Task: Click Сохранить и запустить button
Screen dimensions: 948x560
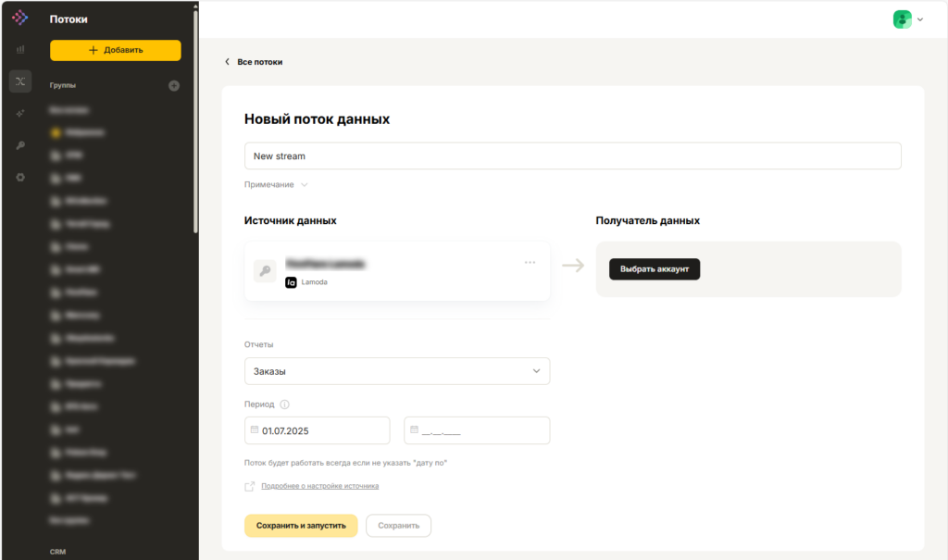Action: [301, 526]
